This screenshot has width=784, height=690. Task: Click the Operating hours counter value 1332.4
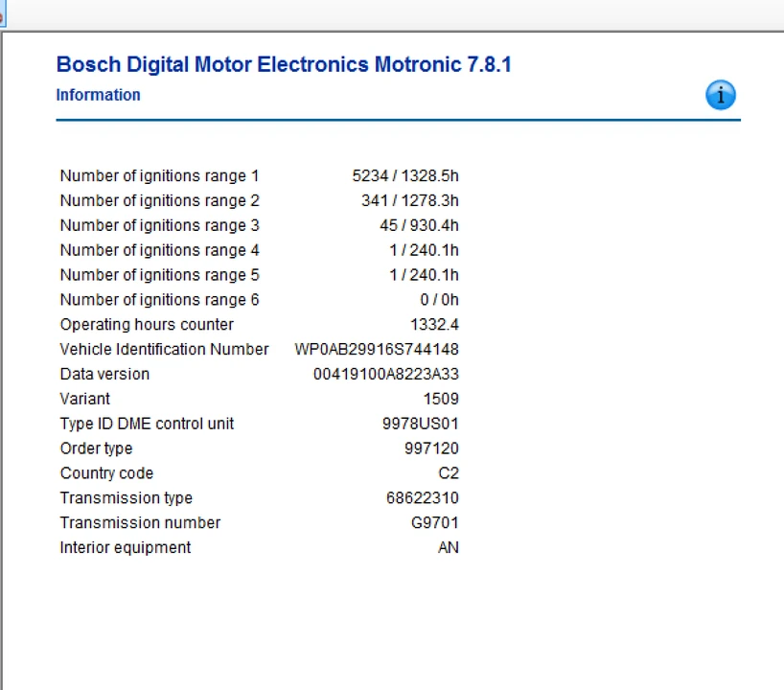[x=434, y=325]
